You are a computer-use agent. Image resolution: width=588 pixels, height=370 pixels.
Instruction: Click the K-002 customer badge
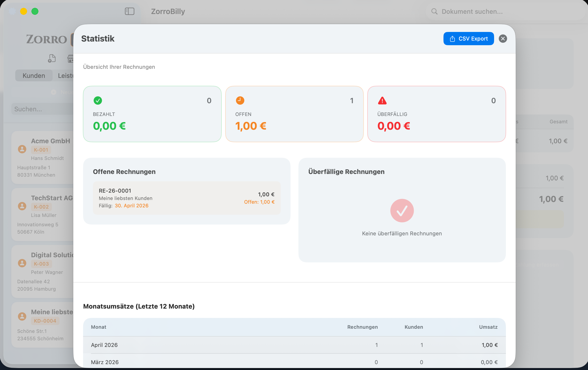tap(41, 207)
